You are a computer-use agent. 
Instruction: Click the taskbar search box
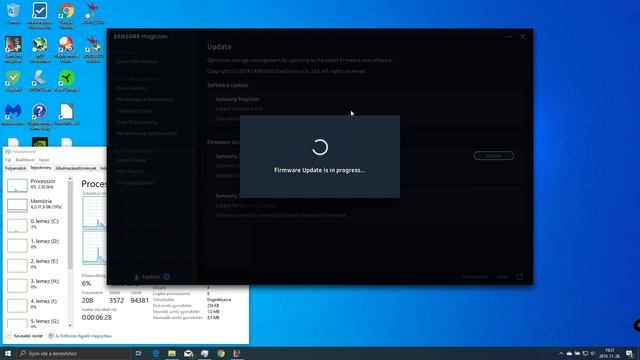click(74, 353)
